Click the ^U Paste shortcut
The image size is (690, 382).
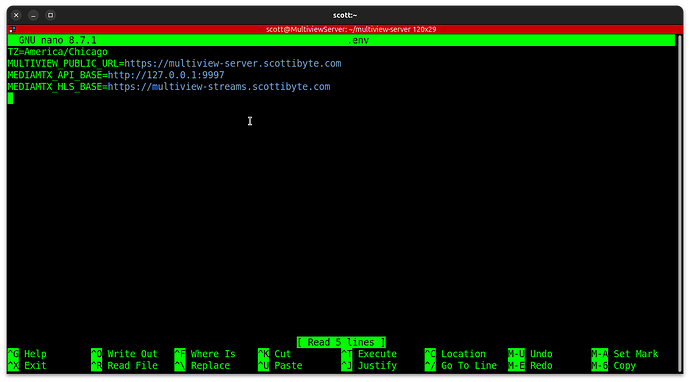(280, 366)
